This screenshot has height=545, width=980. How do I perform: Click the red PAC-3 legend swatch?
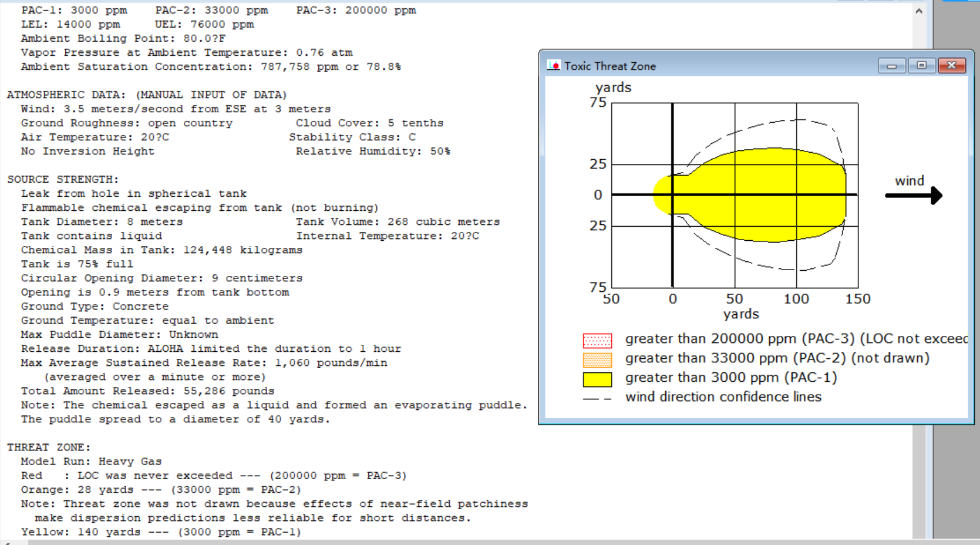pyautogui.click(x=597, y=341)
